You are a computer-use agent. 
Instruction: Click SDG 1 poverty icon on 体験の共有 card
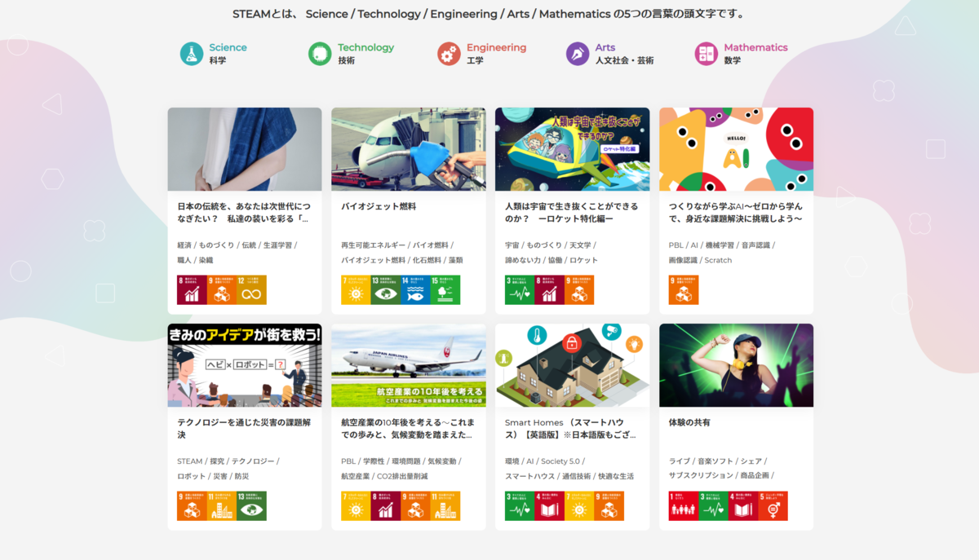click(x=684, y=505)
